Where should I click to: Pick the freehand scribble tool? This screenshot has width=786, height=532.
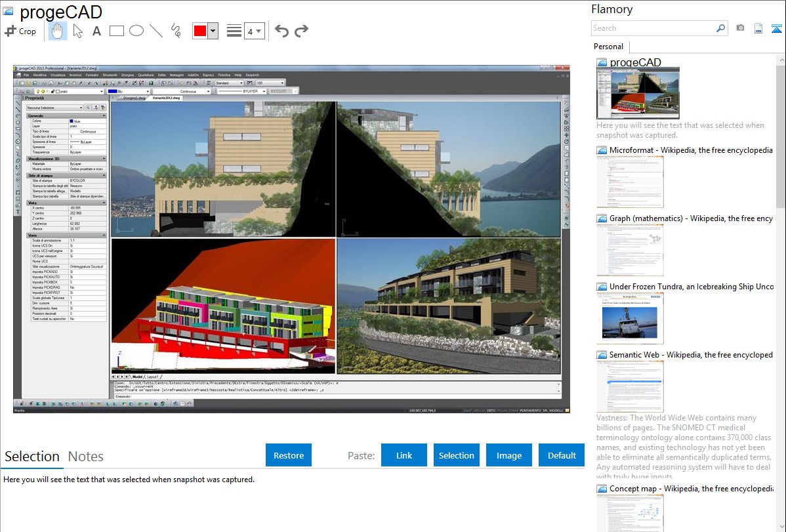coord(175,31)
